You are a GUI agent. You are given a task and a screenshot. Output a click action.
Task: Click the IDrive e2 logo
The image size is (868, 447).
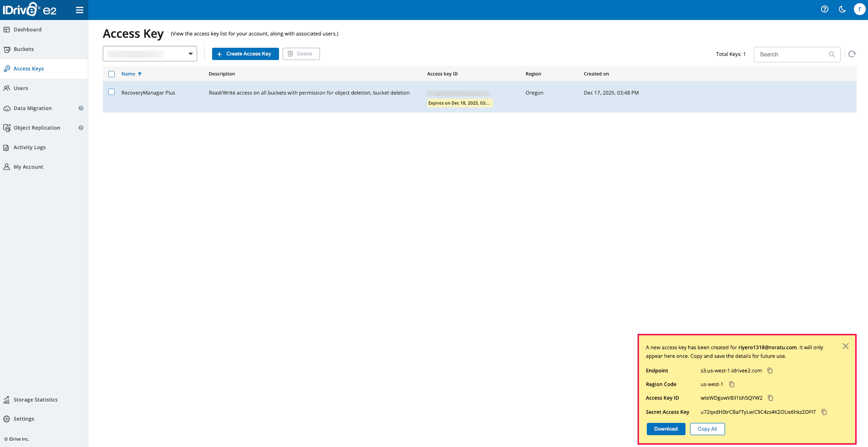click(30, 10)
